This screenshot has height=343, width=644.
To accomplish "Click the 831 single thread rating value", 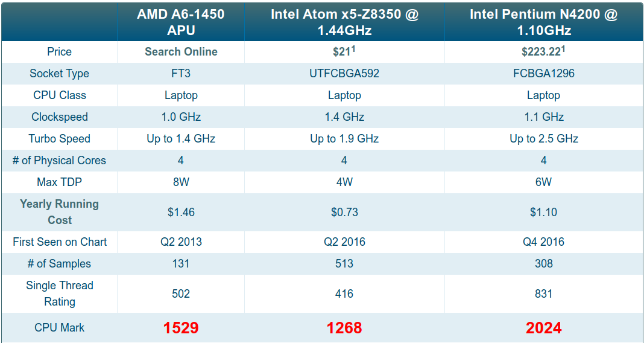I will pyautogui.click(x=543, y=294).
